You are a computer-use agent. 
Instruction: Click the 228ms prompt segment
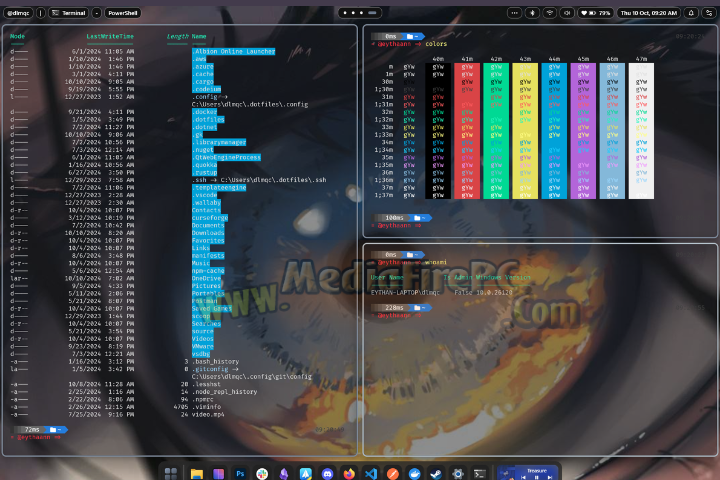(x=394, y=308)
